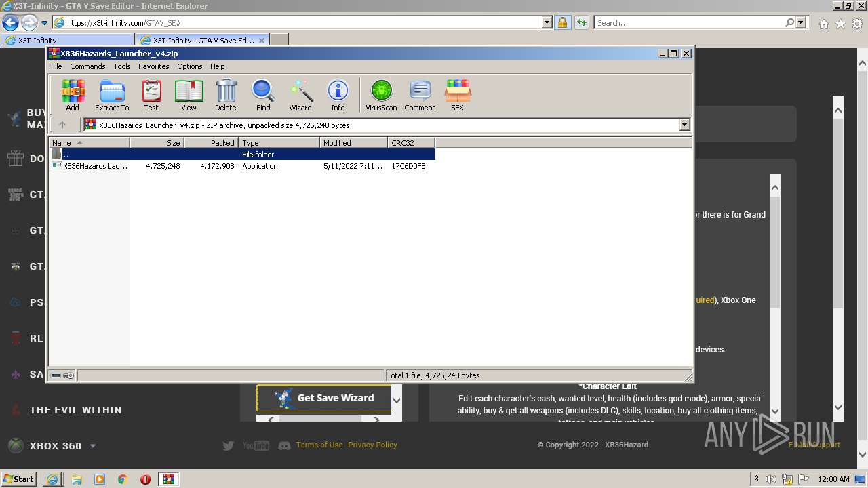Viewport: 868px width, 488px height.
Task: Click the description panel scroll-down arrow
Action: 774,411
